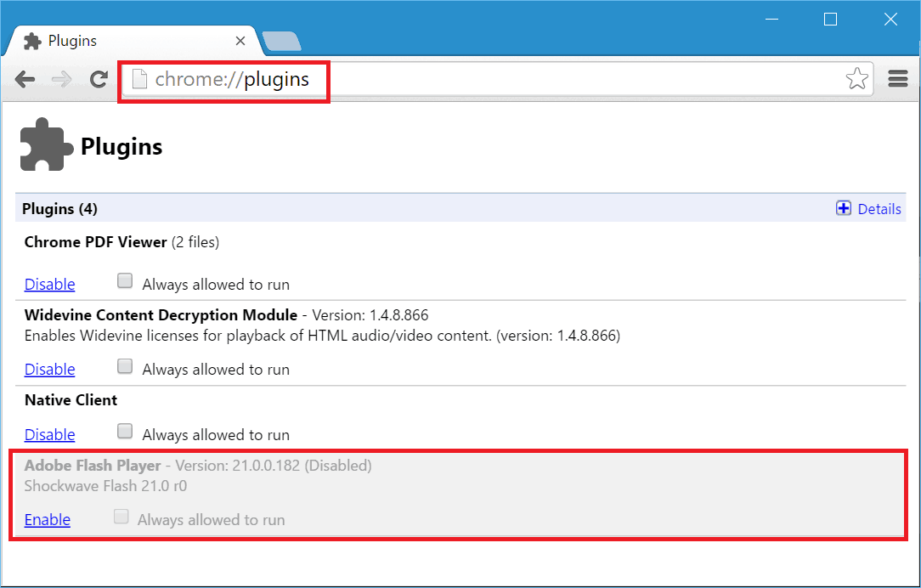Disable the Widevine Content Decryption Module

pyautogui.click(x=50, y=370)
